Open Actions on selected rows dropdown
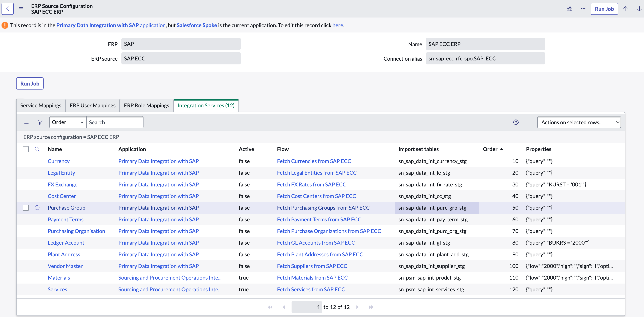 tap(579, 122)
